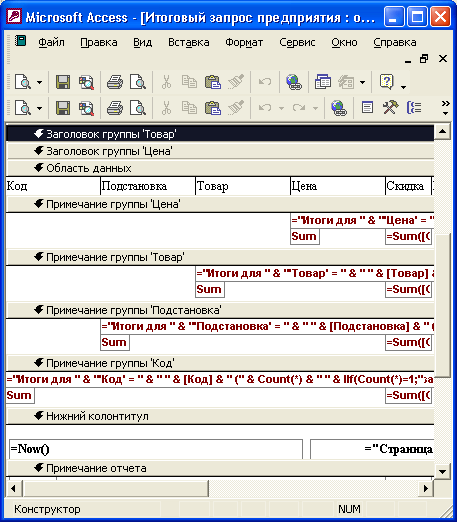The image size is (457, 522).
Task: Click the horizontal scrollbar right arrow
Action: point(426,489)
